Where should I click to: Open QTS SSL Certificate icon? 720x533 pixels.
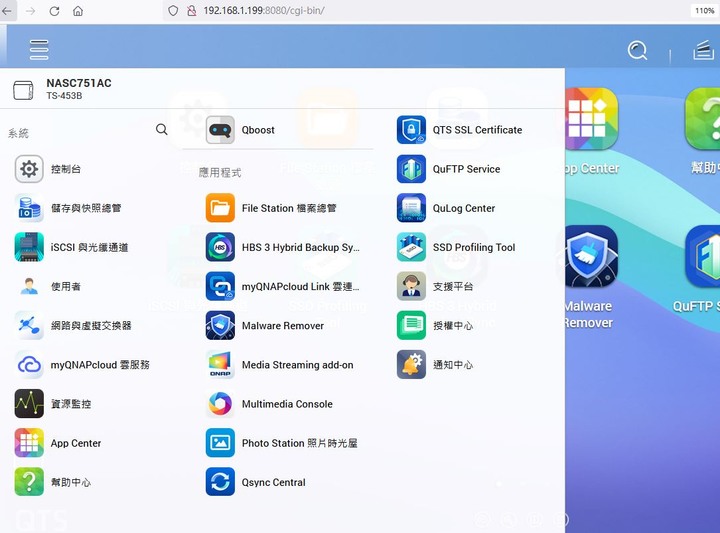click(411, 130)
